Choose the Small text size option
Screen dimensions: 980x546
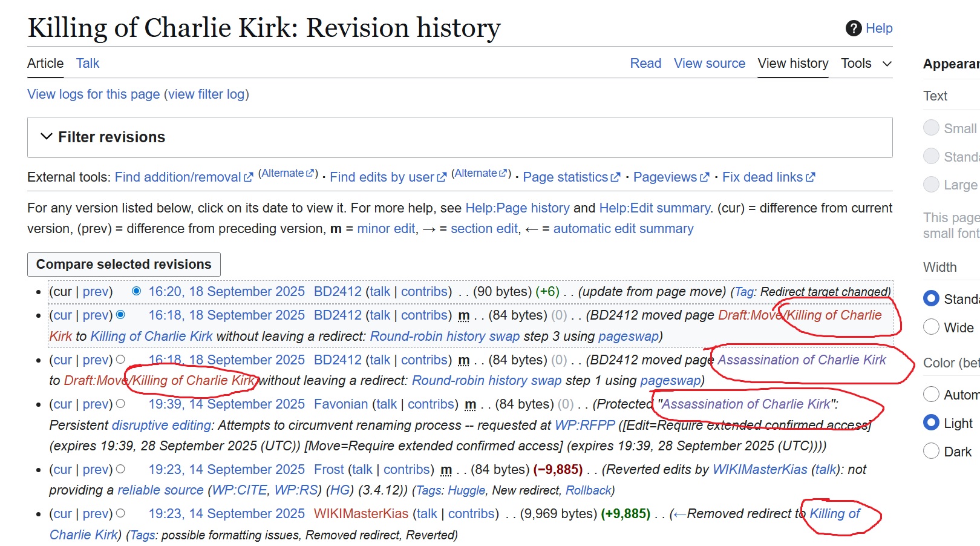(x=932, y=128)
